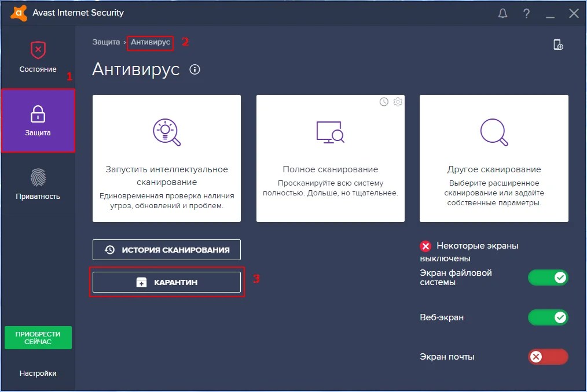The width and height of the screenshot is (587, 392).
Task: Close the Avast window
Action: [x=574, y=13]
